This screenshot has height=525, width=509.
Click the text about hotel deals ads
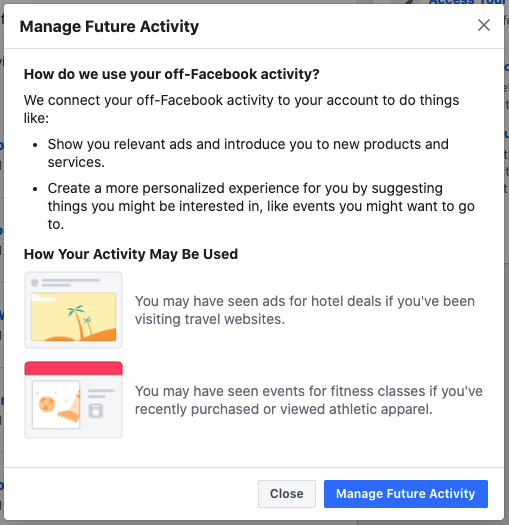(x=305, y=310)
